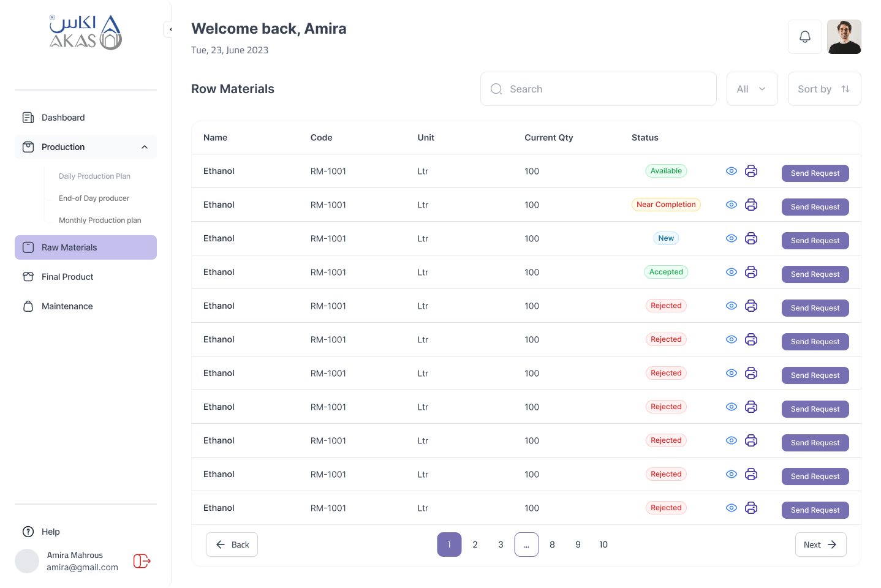Click the Current Qty column header
This screenshot has height=588, width=881.
549,138
